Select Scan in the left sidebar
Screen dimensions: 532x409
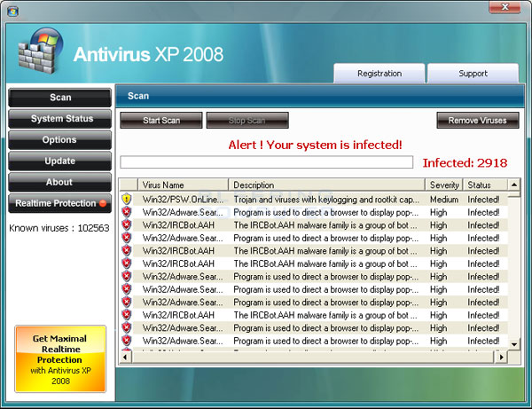click(60, 98)
